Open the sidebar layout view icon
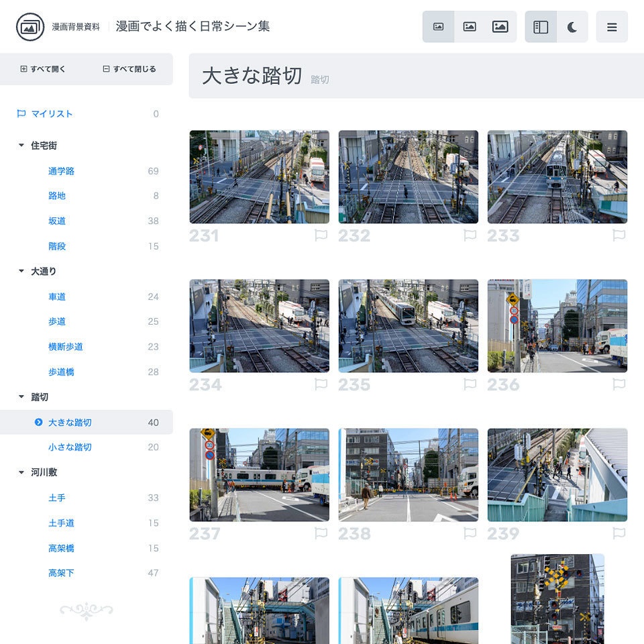The width and height of the screenshot is (644, 644). click(541, 26)
